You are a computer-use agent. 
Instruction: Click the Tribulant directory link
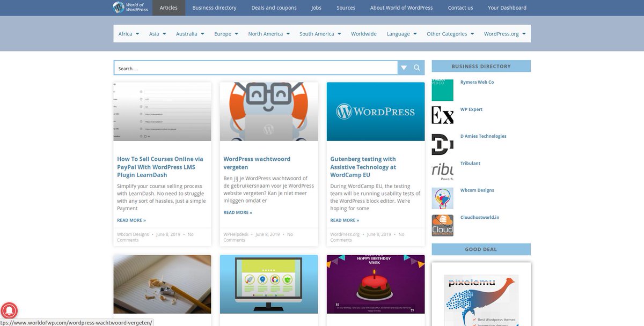[x=470, y=163]
